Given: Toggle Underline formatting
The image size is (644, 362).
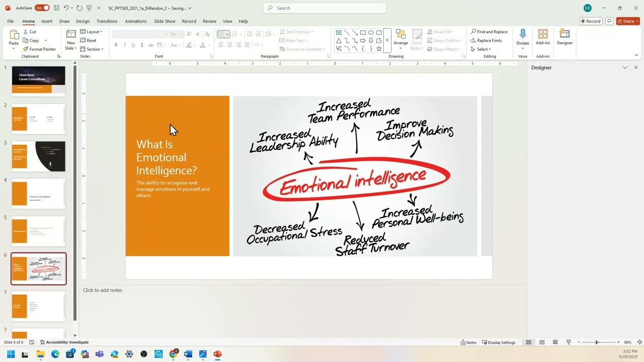Looking at the screenshot, I should pos(133,45).
